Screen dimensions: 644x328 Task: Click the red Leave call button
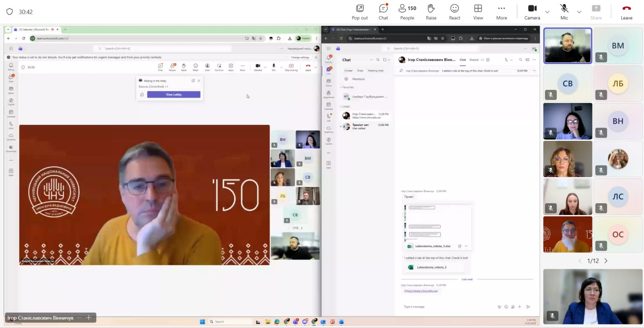pos(626,12)
